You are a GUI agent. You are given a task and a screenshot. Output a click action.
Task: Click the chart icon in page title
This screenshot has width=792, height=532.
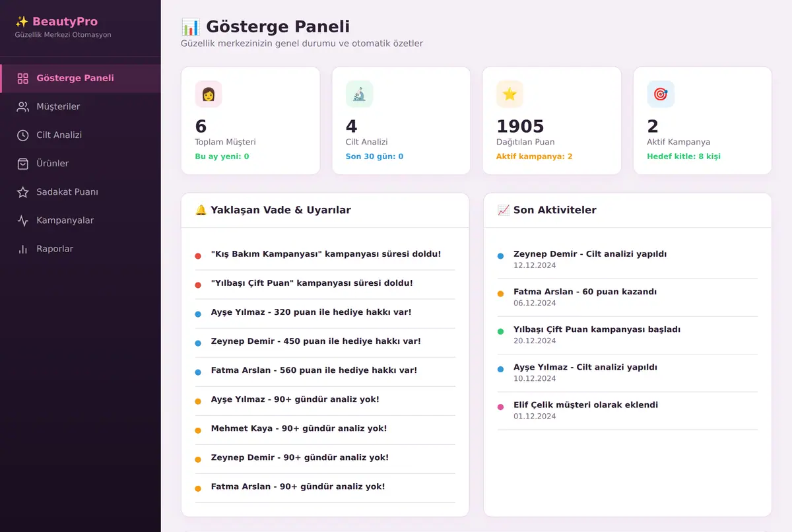point(191,27)
